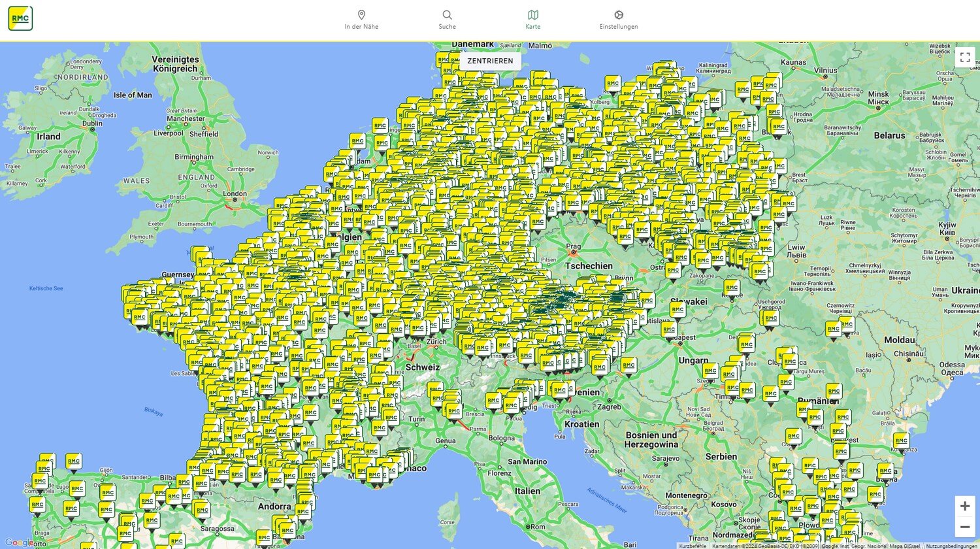Select the RMC marker north of Saragossa

[202, 510]
